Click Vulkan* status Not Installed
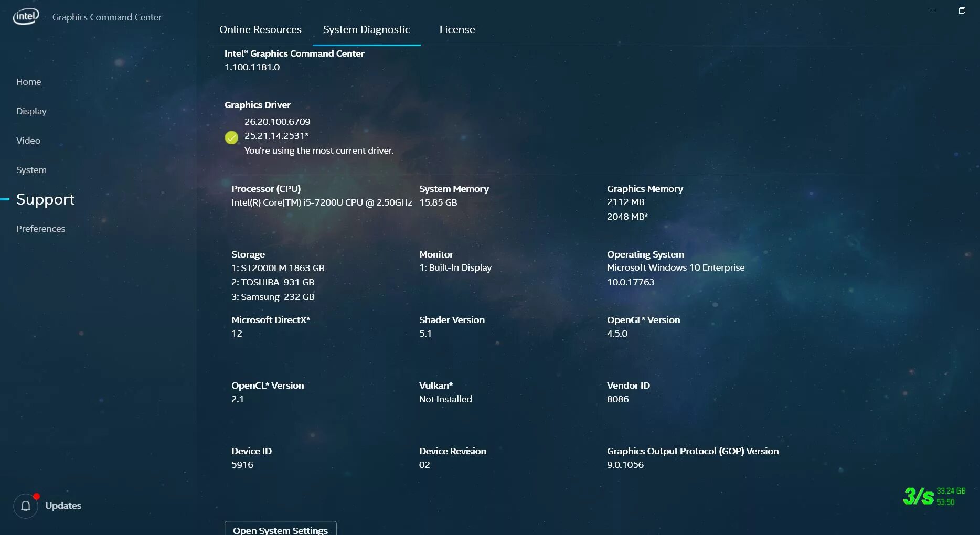The width and height of the screenshot is (980, 535). (445, 399)
